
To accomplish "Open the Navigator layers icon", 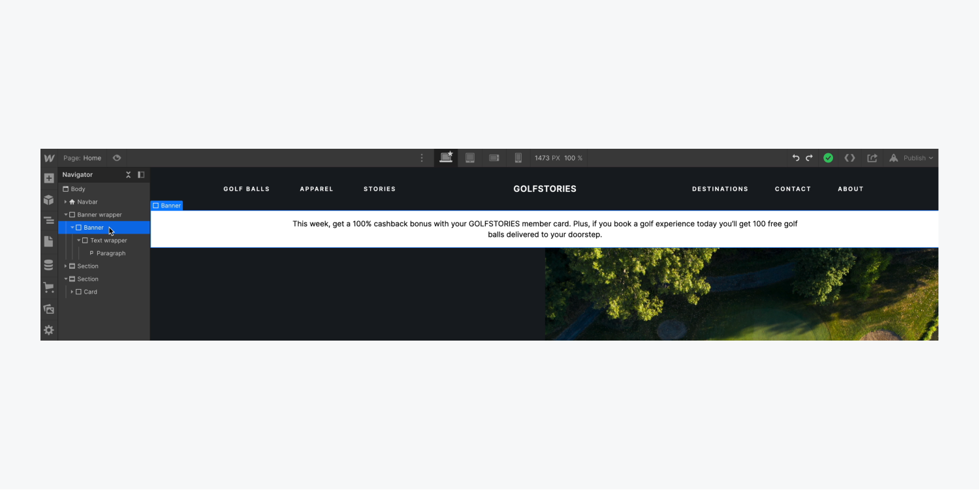I will tap(49, 221).
